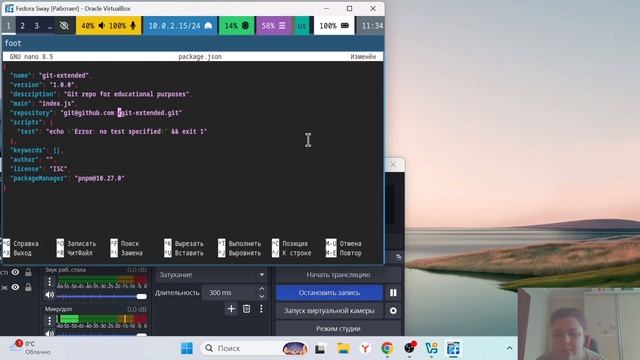This screenshot has height=360, width=640.
Task: Click the package.json filename in nano header
Action: pos(200,57)
